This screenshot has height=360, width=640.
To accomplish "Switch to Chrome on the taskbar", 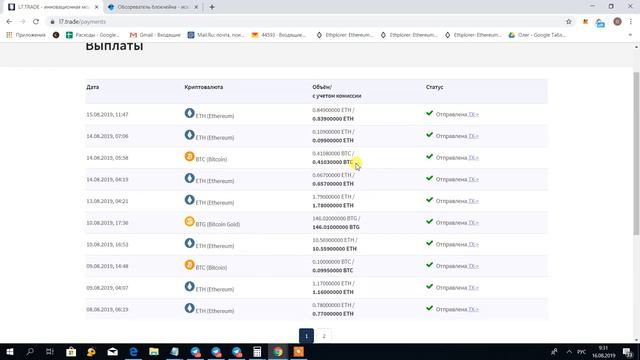I will pyautogui.click(x=278, y=351).
